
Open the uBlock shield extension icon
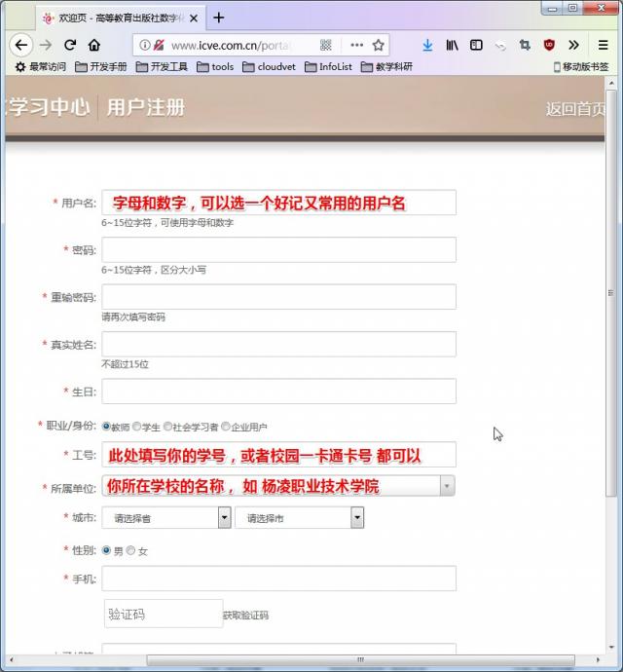(x=549, y=45)
